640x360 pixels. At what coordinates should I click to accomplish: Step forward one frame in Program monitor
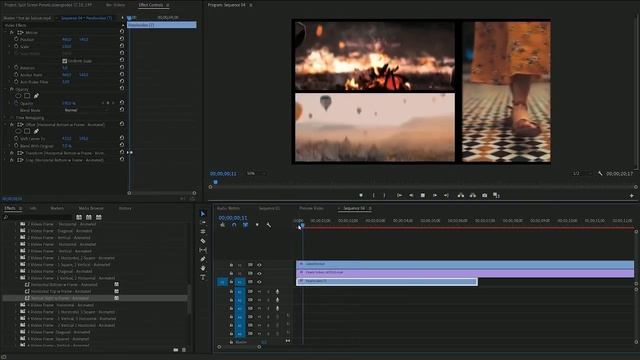click(x=435, y=196)
